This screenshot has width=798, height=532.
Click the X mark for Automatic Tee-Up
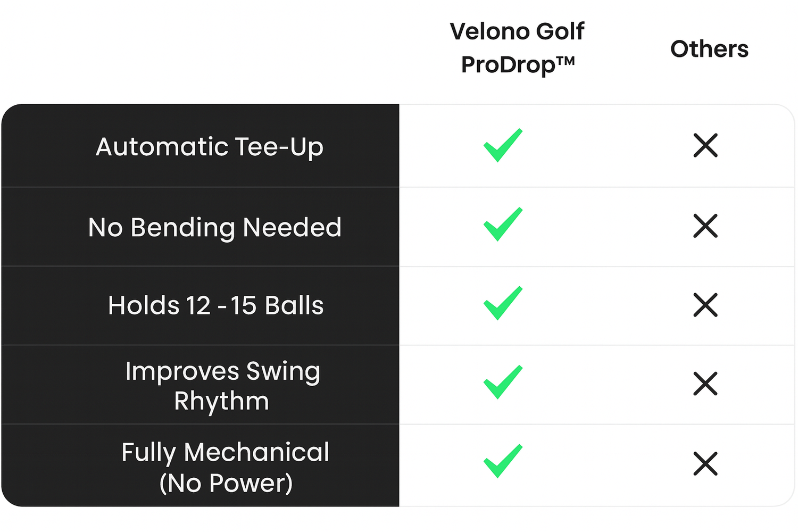click(705, 146)
